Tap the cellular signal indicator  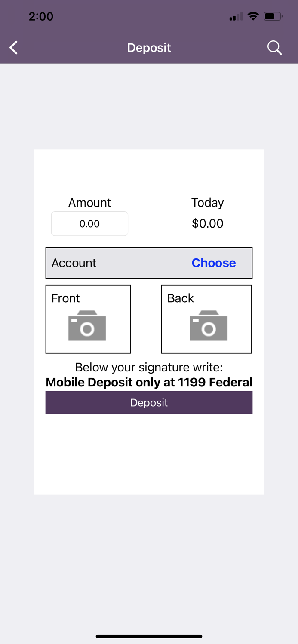click(235, 16)
